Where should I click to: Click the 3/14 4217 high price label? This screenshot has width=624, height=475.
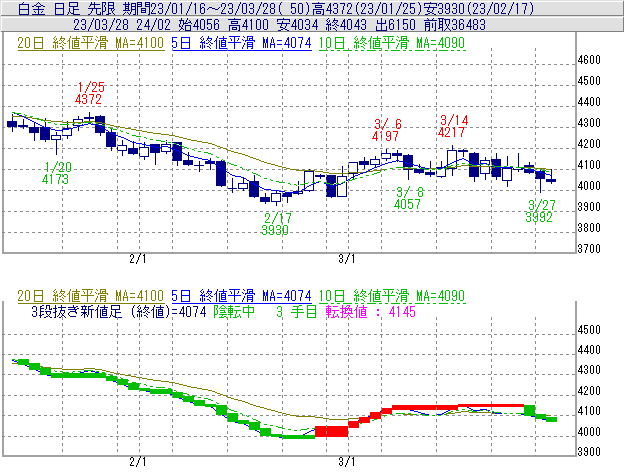point(453,126)
